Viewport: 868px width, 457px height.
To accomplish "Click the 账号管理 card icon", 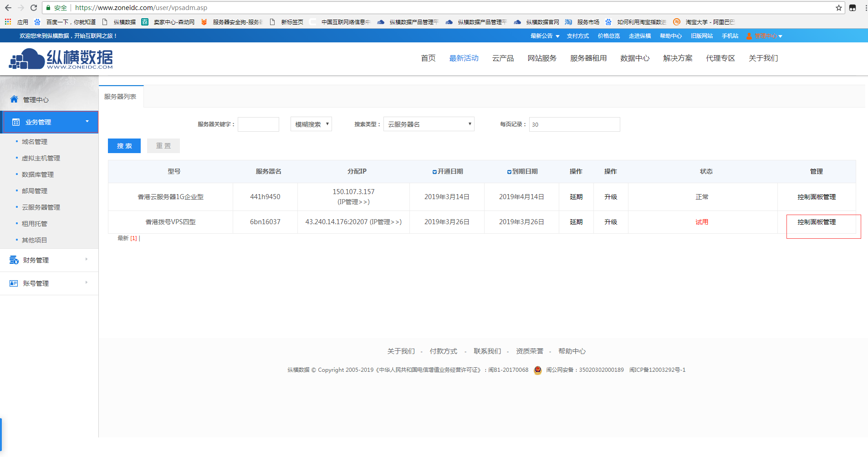I will click(14, 283).
